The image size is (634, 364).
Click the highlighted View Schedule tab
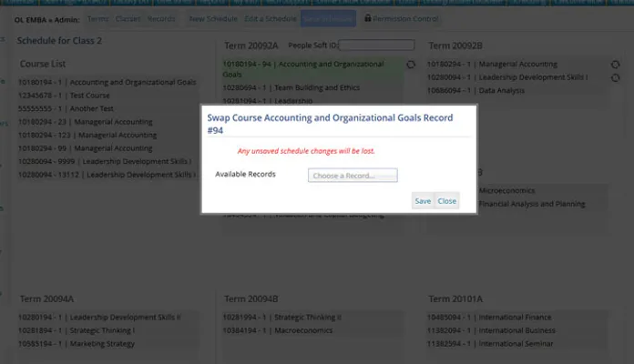(x=328, y=18)
